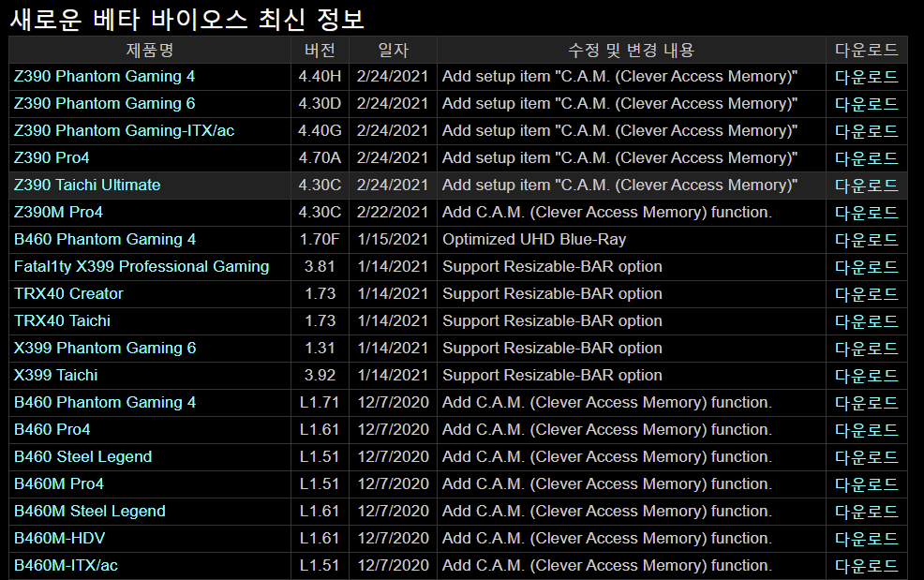The width and height of the screenshot is (924, 580).
Task: Open the Z390M Pro4 product link
Action: tap(58, 212)
